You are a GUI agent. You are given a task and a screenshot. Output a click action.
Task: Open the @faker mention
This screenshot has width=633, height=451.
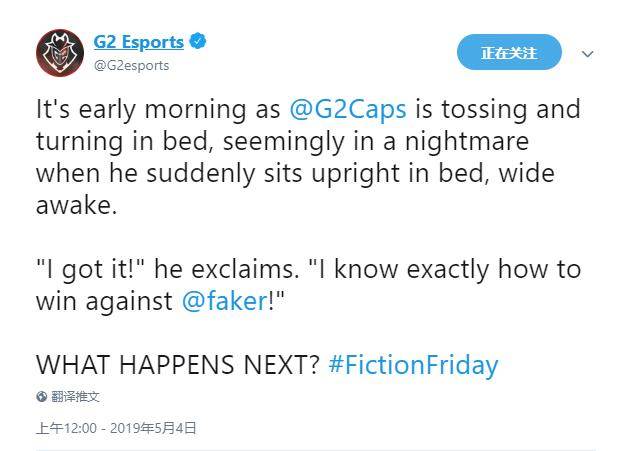tap(223, 301)
